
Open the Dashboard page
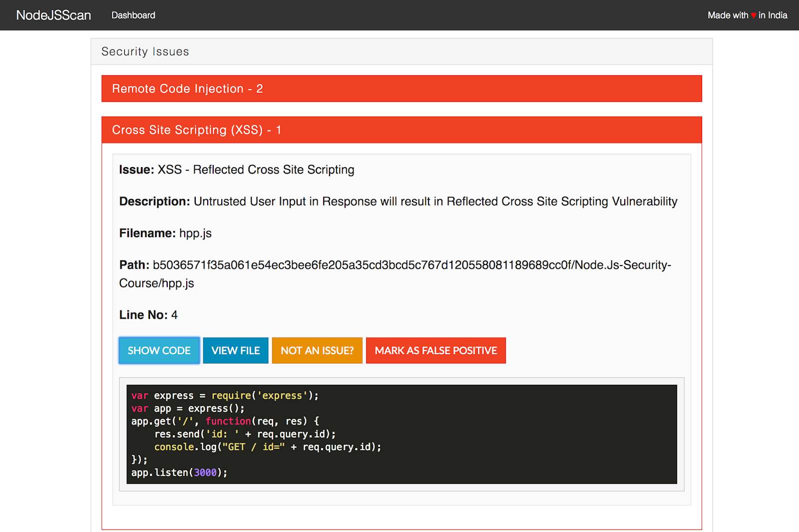pos(133,15)
